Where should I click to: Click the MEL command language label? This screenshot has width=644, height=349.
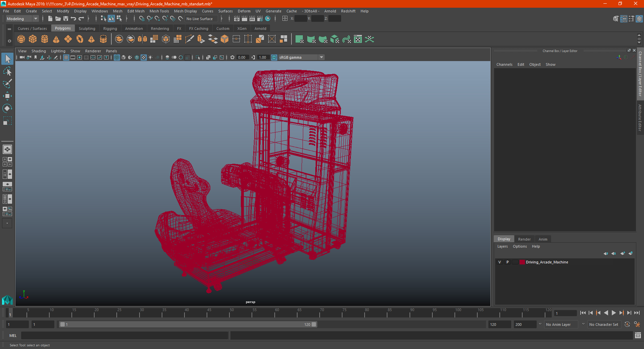tap(13, 336)
